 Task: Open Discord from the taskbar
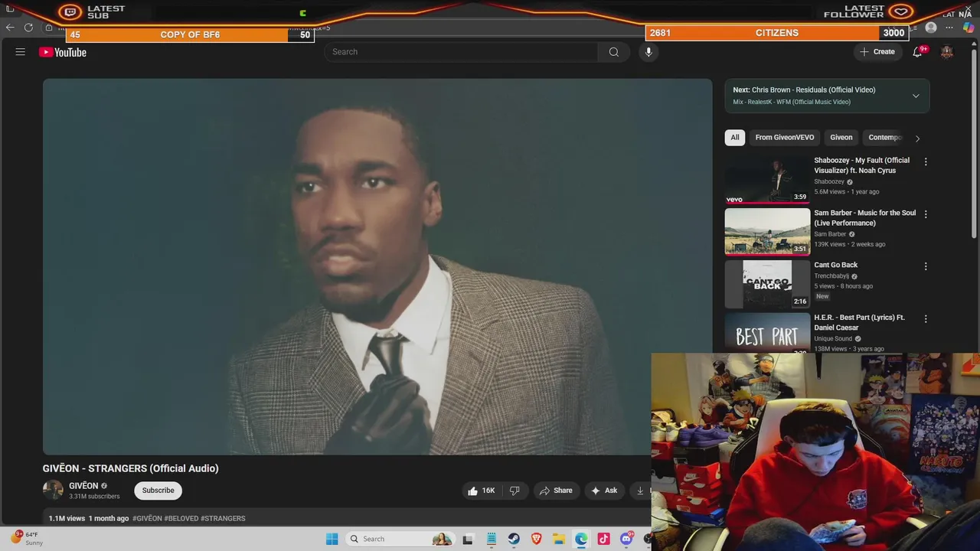pyautogui.click(x=626, y=539)
